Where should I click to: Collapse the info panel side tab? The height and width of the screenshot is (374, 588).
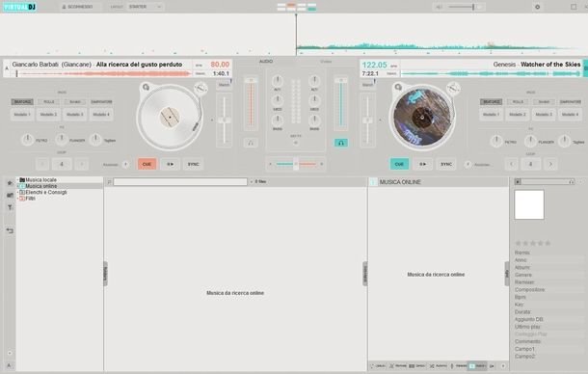pos(507,274)
